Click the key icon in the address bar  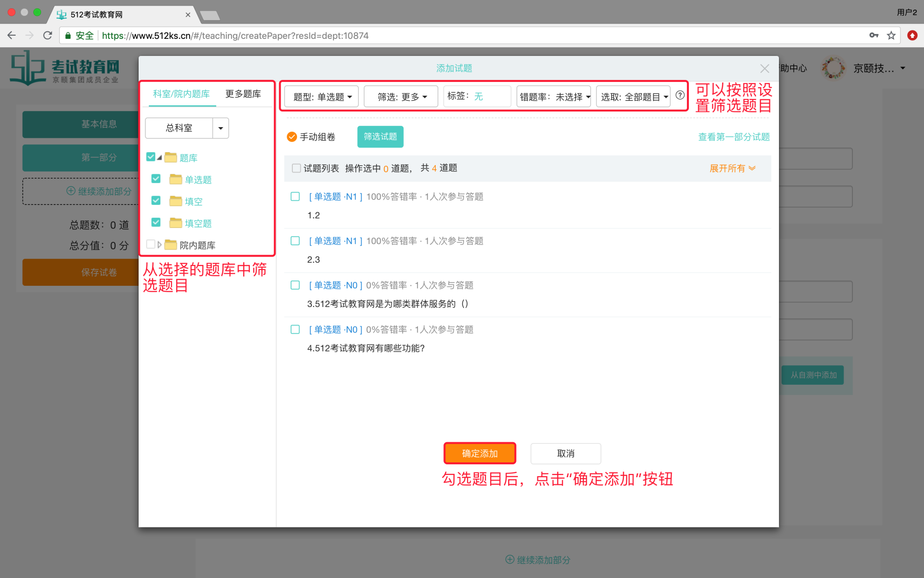tap(874, 35)
